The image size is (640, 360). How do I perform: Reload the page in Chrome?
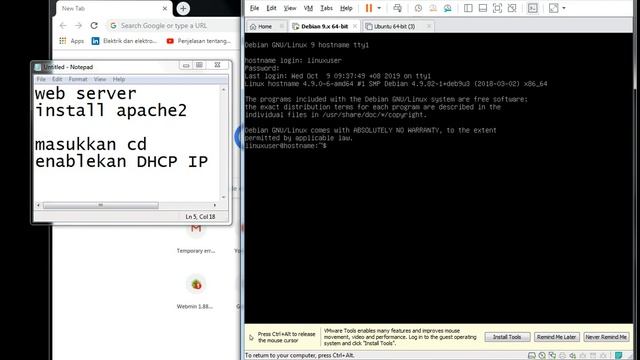pyautogui.click(x=94, y=26)
